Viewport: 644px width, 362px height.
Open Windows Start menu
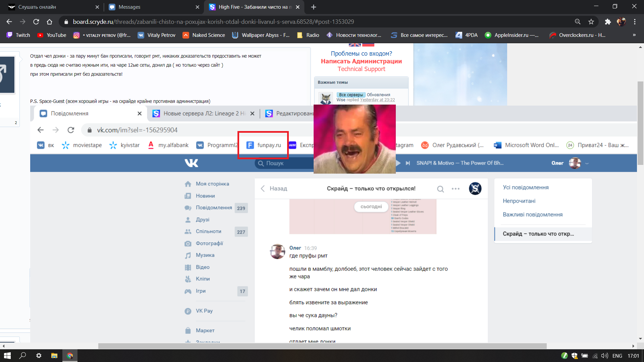click(7, 356)
